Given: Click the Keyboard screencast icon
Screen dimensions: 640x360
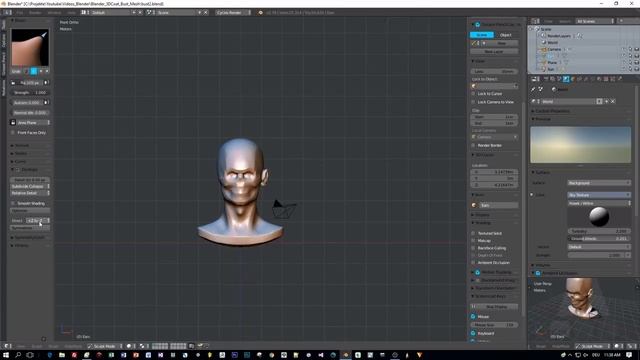Looking at the screenshot, I should [473, 333].
